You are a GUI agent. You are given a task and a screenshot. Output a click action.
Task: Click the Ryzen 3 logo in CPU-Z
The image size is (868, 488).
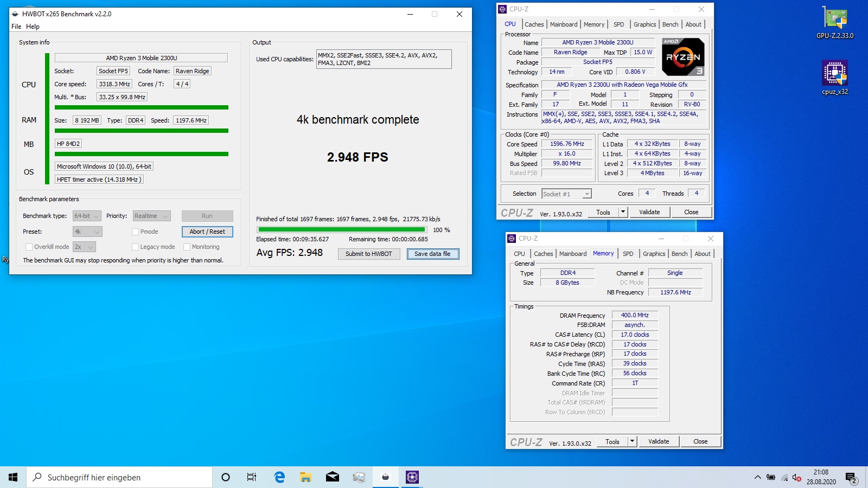(684, 57)
